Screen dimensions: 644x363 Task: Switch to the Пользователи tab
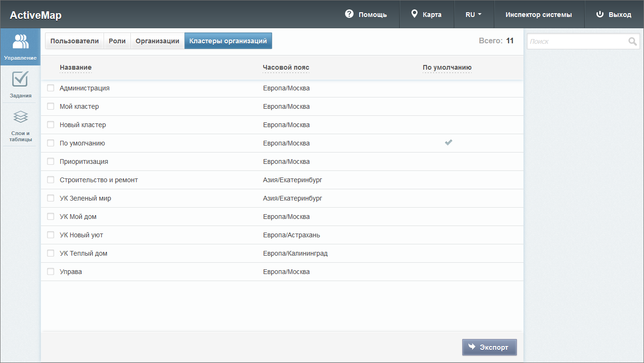(x=74, y=41)
